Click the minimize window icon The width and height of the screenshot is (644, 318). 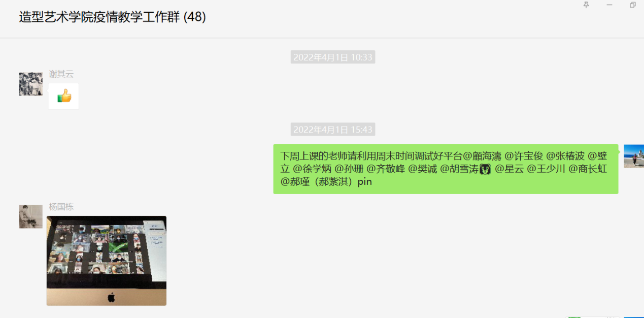coord(609,5)
